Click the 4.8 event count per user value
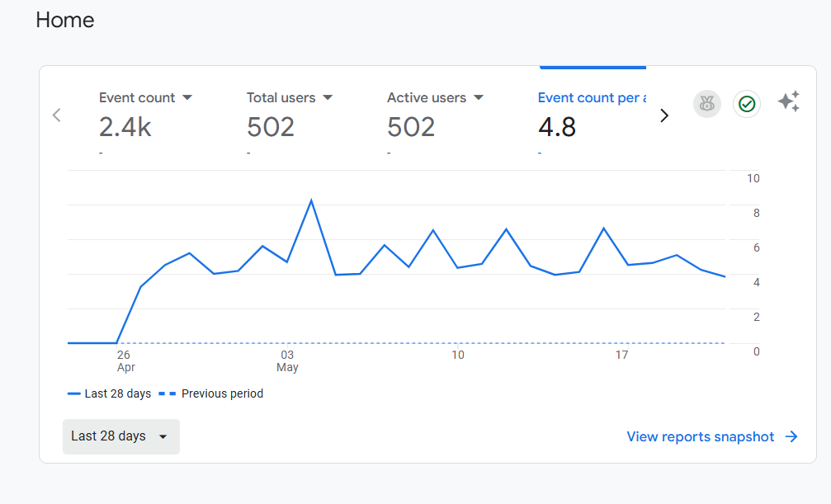 556,127
